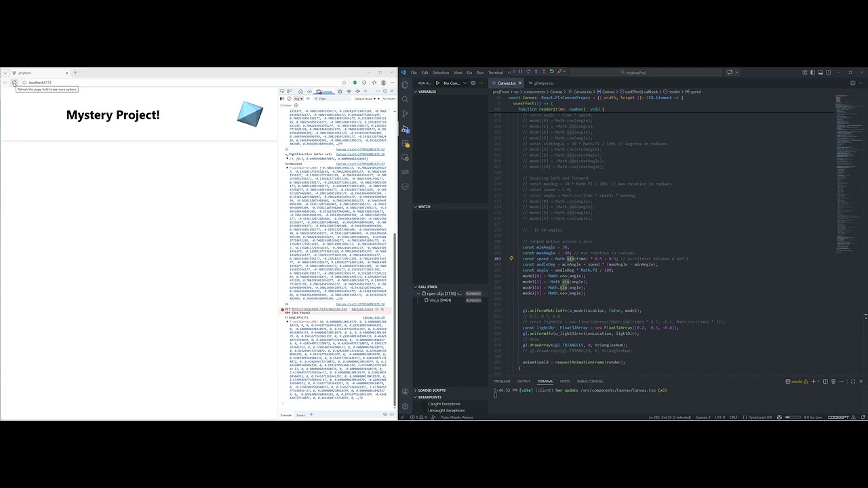Open Run and Debug view icon
Image resolution: width=868 pixels, height=488 pixels.
[x=405, y=129]
